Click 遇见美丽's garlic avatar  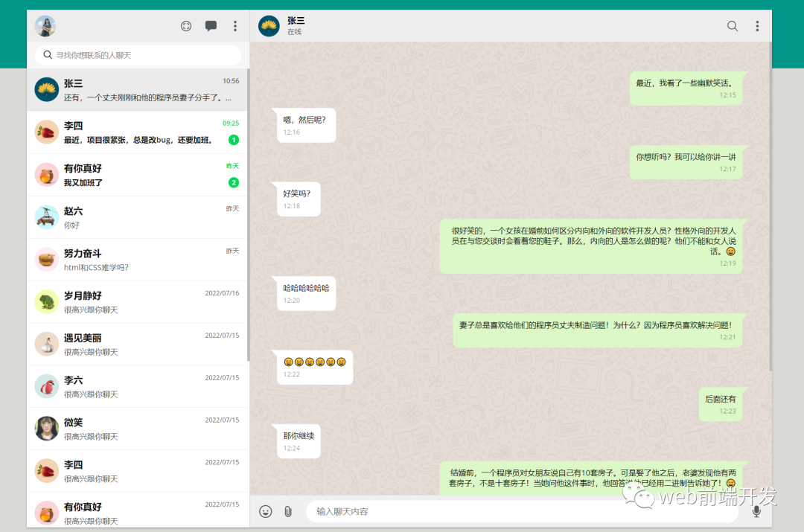(47, 344)
